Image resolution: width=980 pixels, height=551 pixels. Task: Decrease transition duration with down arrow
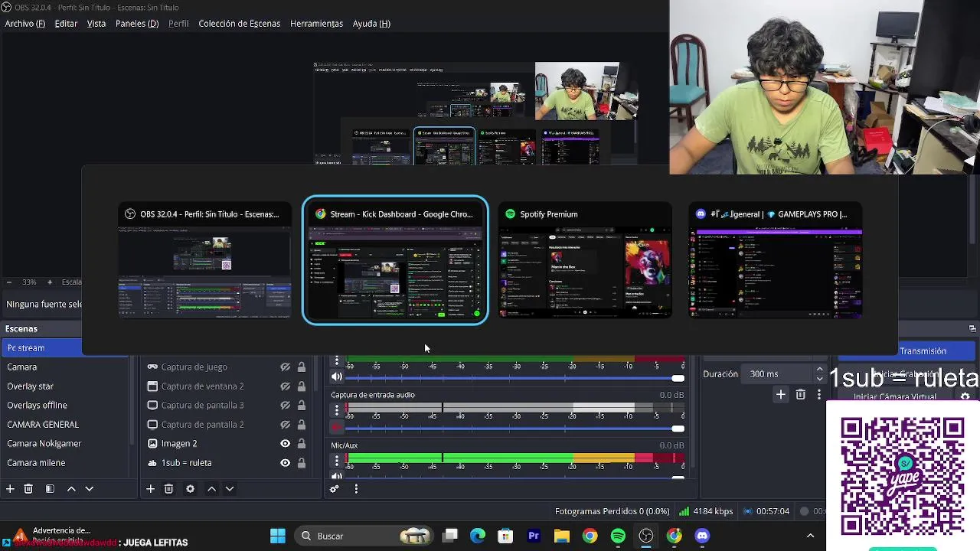(x=819, y=378)
